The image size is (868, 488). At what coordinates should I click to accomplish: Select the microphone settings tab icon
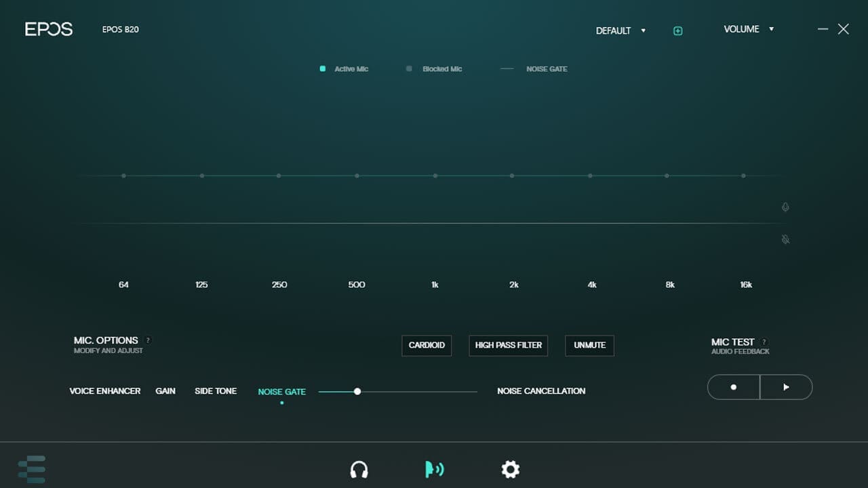(434, 468)
